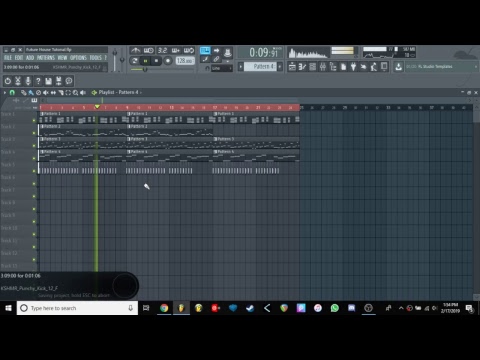
Task: Click the master volume slider
Action: click(x=115, y=59)
